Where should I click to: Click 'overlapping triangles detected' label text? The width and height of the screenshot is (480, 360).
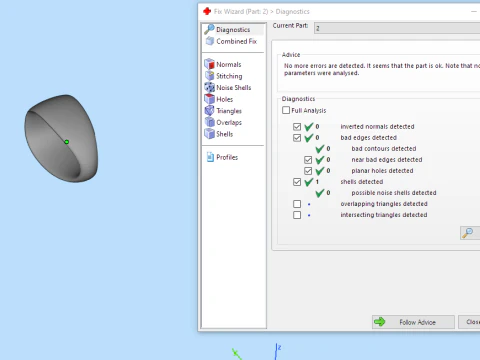pos(384,204)
